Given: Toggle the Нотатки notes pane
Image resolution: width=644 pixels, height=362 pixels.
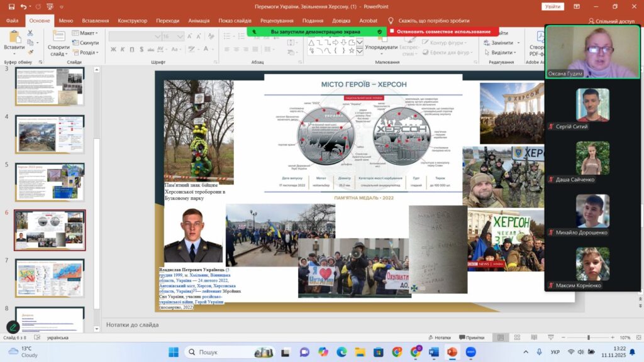Looking at the screenshot, I should [442, 337].
